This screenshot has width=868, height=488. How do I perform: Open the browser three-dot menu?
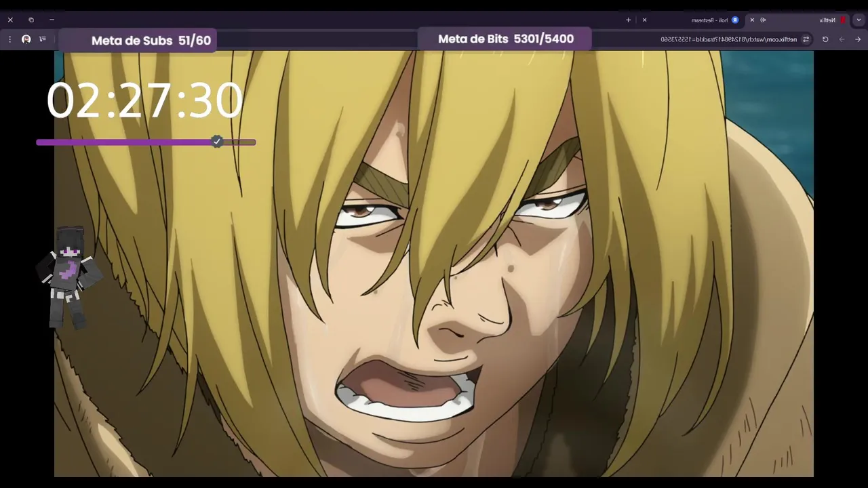tap(9, 39)
